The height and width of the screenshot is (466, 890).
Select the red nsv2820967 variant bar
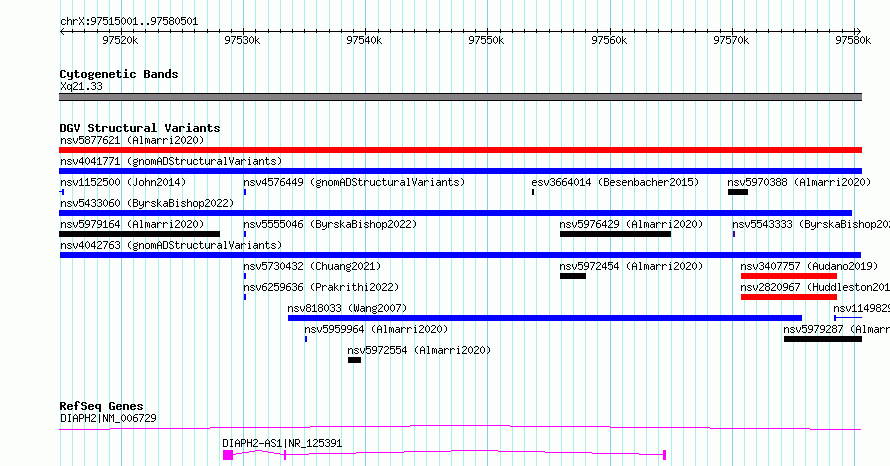pos(789,297)
